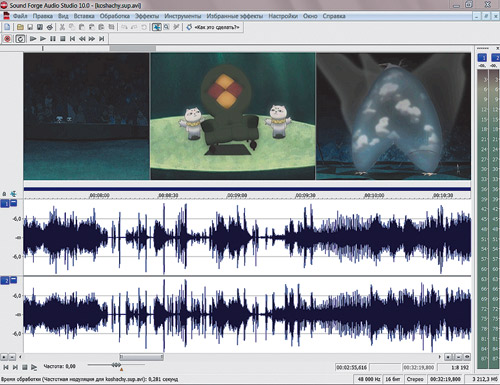Open the Инструменты menu
500x385 pixels.
tap(183, 16)
